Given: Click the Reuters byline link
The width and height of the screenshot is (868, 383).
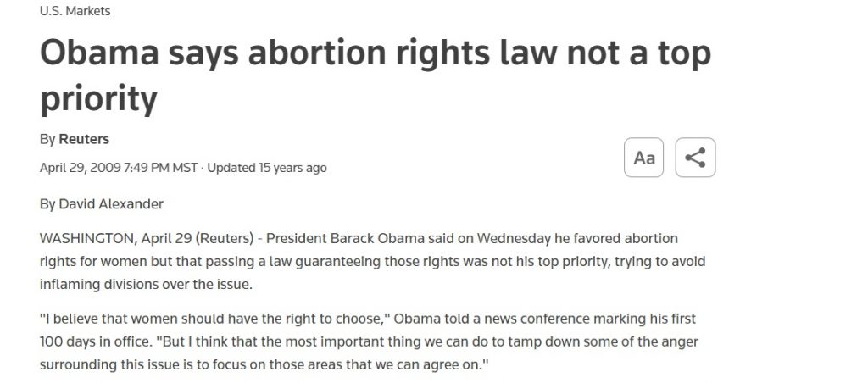Looking at the screenshot, I should coord(84,139).
